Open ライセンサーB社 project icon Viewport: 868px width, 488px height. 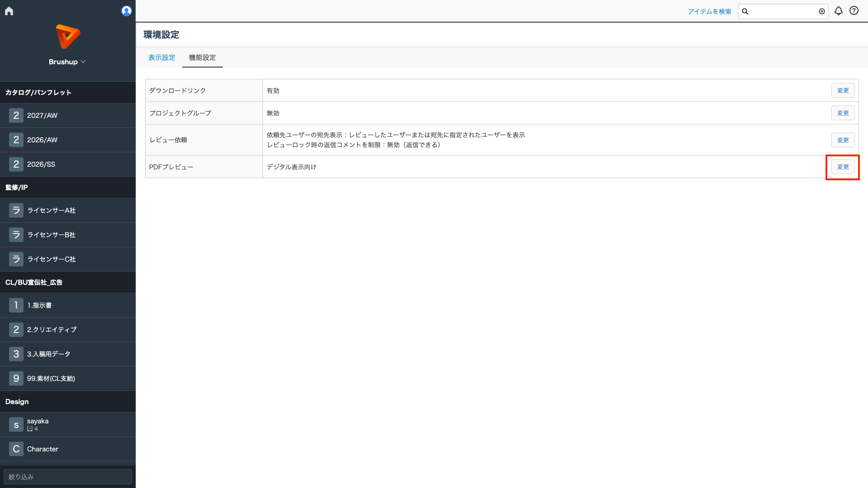pyautogui.click(x=16, y=235)
